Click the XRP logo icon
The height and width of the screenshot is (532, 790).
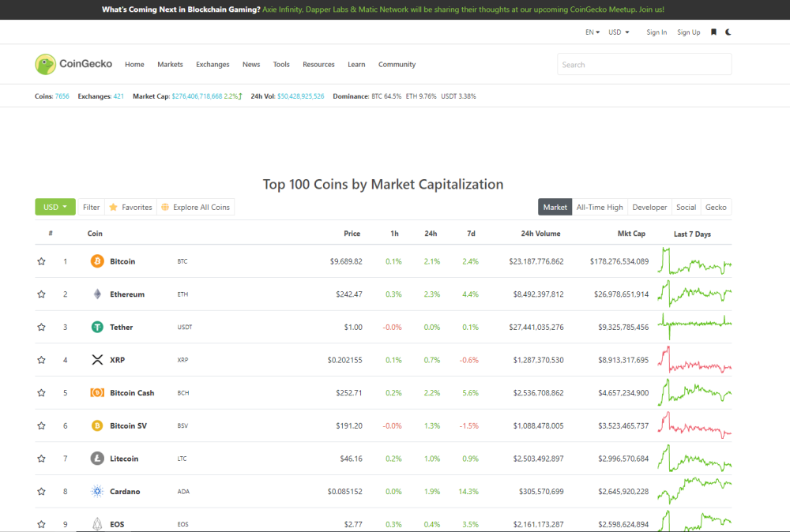click(x=97, y=360)
